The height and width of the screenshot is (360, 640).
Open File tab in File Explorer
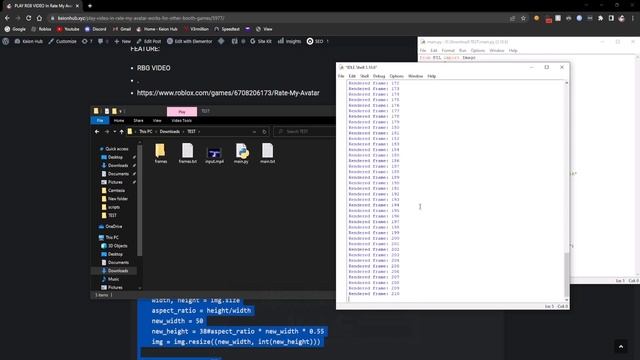tap(100, 120)
